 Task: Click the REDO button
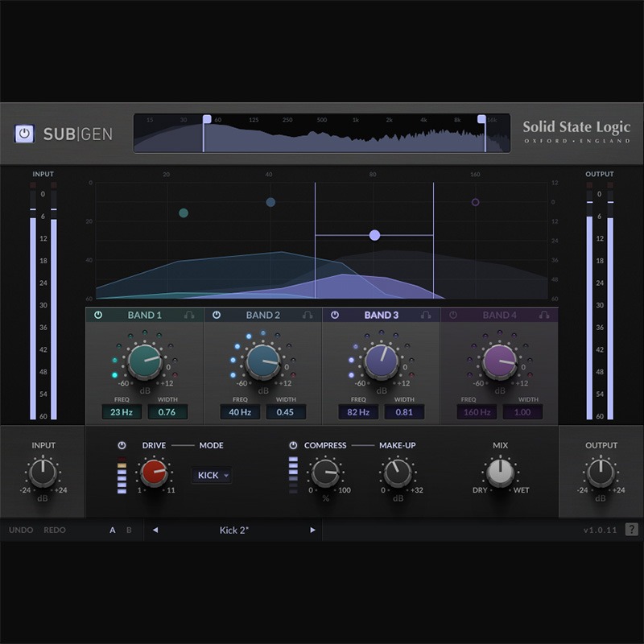pyautogui.click(x=55, y=530)
